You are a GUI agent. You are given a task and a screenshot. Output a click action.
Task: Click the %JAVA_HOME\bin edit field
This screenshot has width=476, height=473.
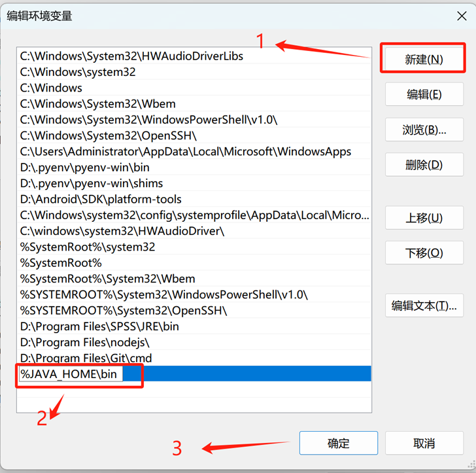point(71,374)
